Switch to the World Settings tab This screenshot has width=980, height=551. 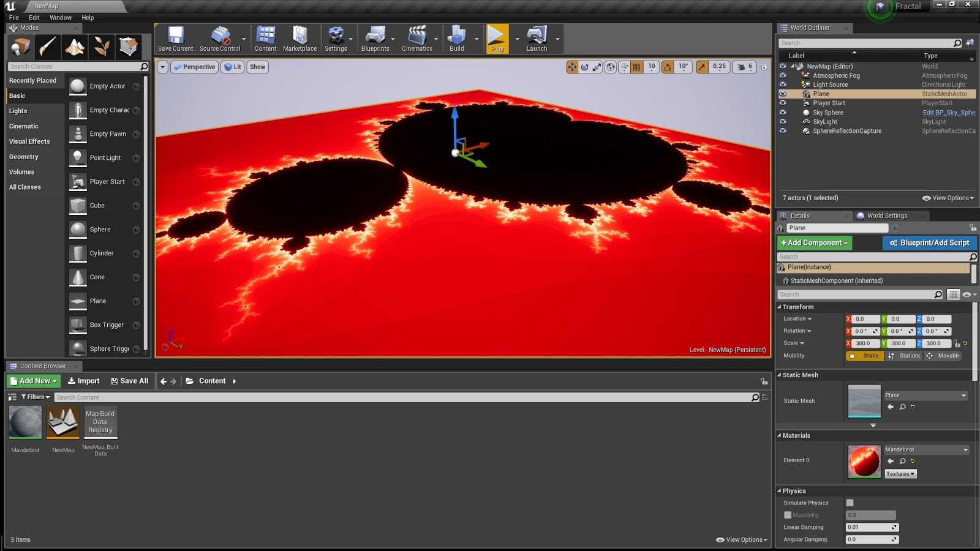(x=886, y=216)
